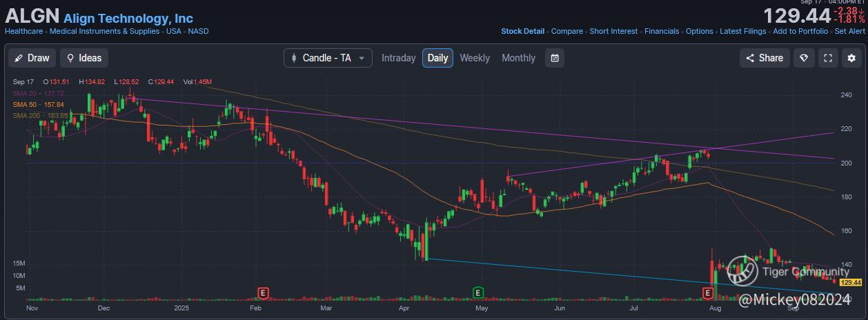Select the SMA 20 indicator label
The height and width of the screenshot is (320, 868).
click(39, 93)
